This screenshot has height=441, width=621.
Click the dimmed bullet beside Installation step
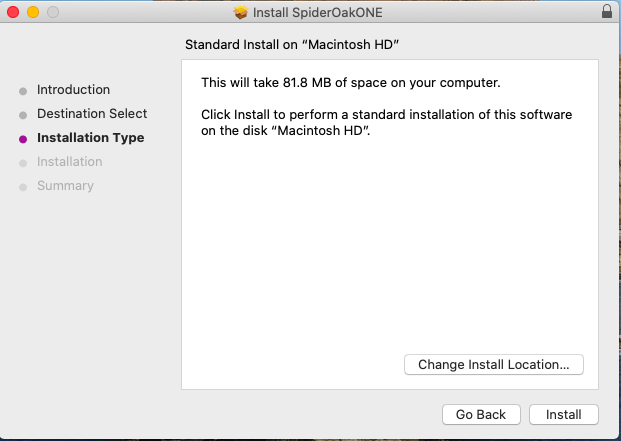(x=23, y=163)
